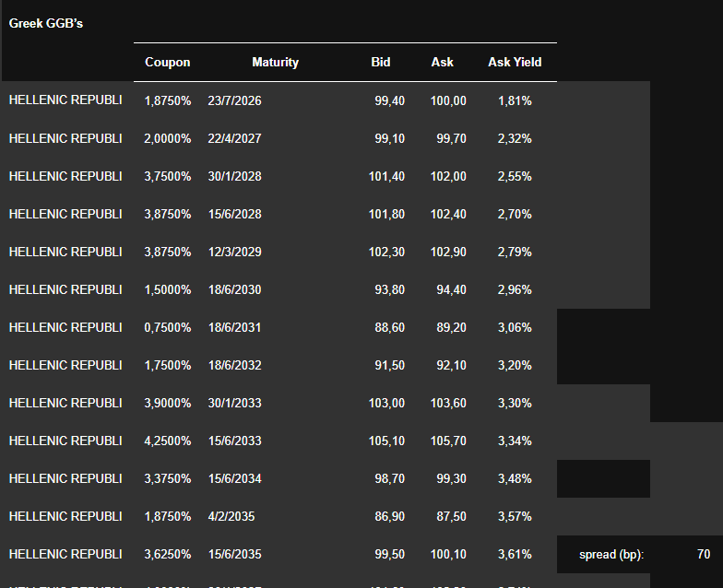Click ask value 99,30
Viewport: 723px width, 588px height.
coord(452,479)
